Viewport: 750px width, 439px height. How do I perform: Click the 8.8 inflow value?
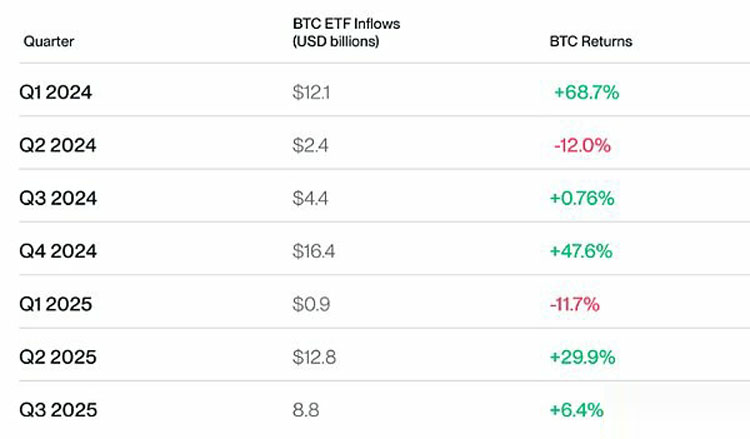[305, 410]
